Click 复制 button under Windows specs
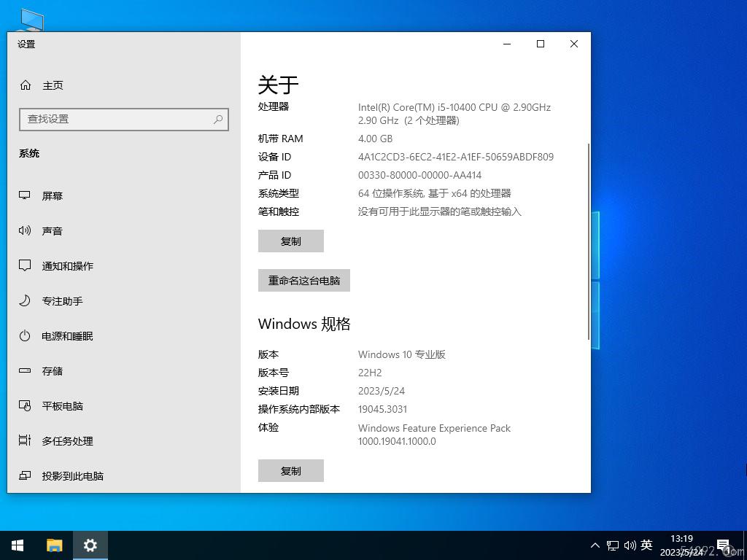This screenshot has width=747, height=560. [x=290, y=470]
